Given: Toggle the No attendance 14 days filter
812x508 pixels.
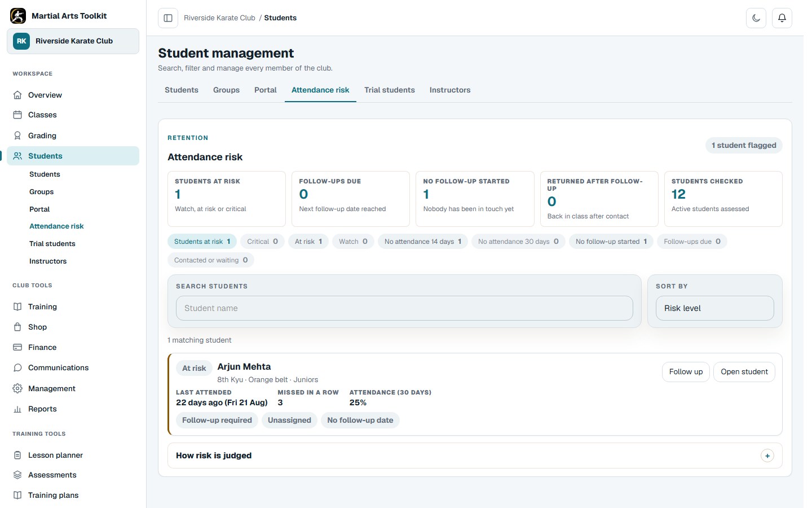Looking at the screenshot, I should point(423,242).
